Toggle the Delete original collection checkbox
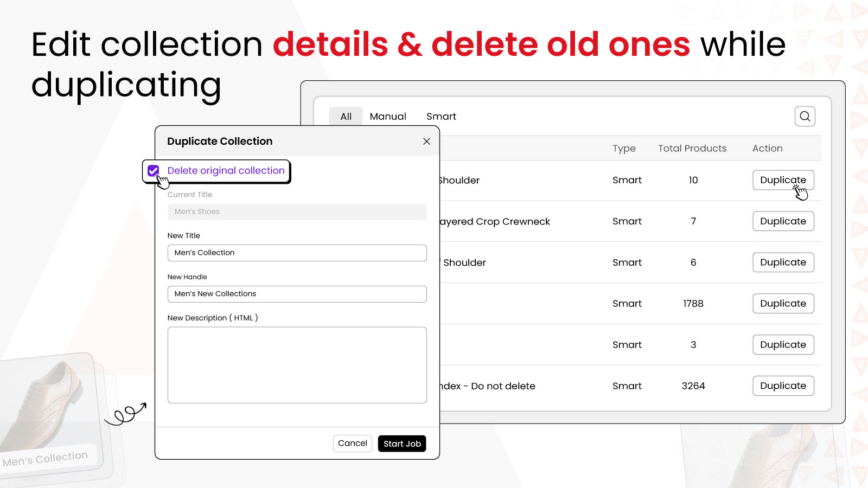Image resolution: width=868 pixels, height=488 pixels. 154,171
